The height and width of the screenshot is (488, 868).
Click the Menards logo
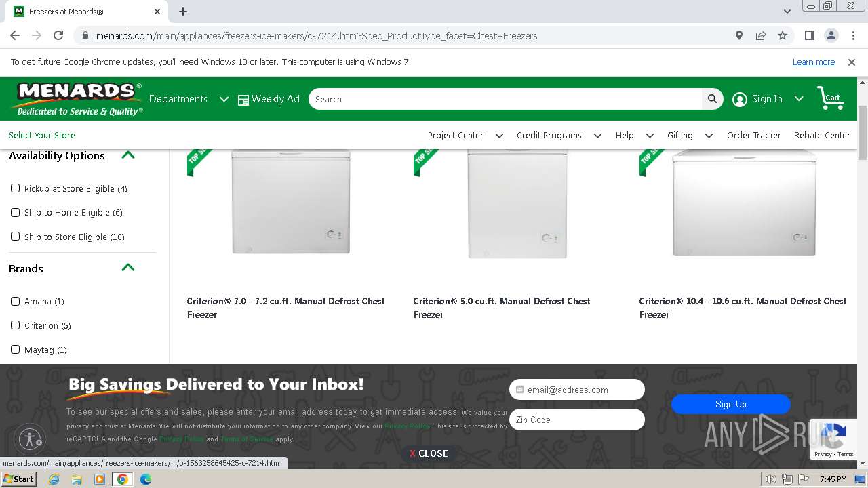tap(76, 99)
